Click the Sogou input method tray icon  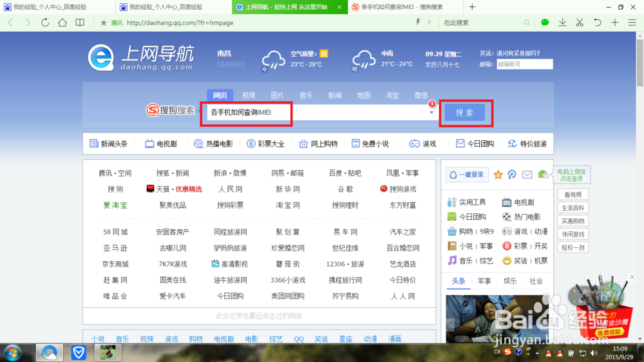click(507, 352)
